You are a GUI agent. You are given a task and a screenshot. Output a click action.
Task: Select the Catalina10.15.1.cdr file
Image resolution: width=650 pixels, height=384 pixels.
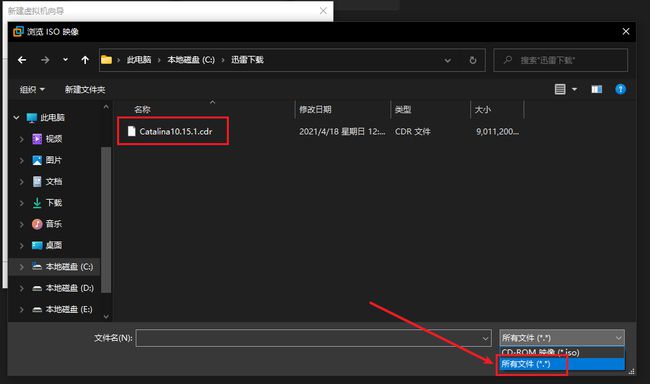click(176, 131)
